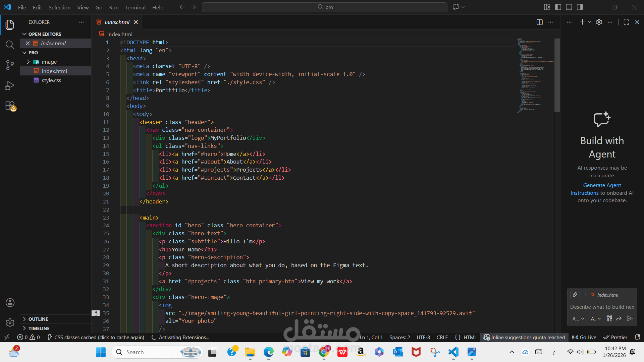The width and height of the screenshot is (644, 362).
Task: Toggle the Primary Side Bar visibility
Action: [x=558, y=7]
